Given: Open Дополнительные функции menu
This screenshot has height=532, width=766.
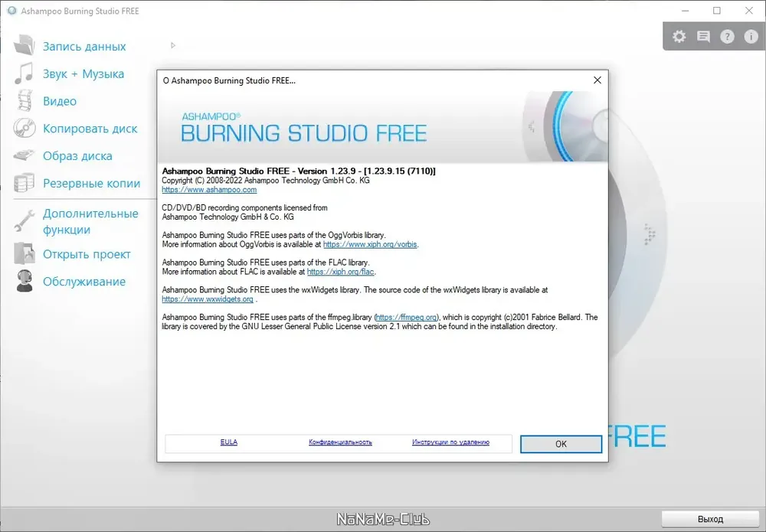Looking at the screenshot, I should point(90,221).
